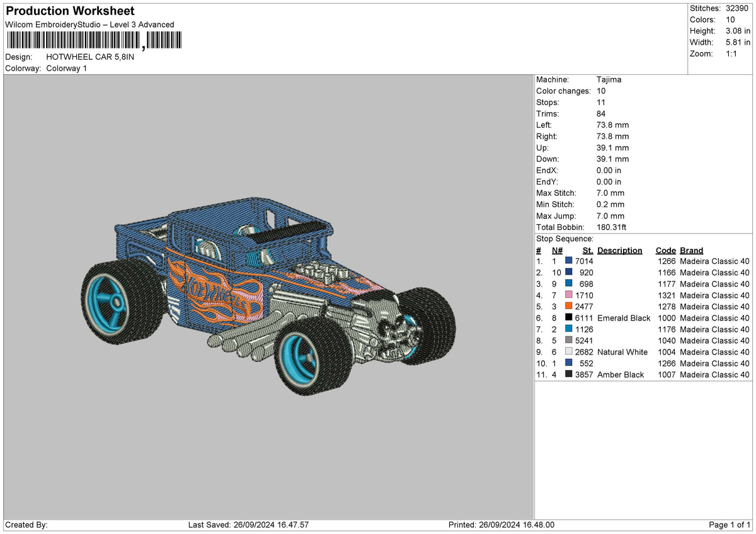Click the 'Created By:' footer label
Viewport: 756px width, 534px height.
coord(26,525)
